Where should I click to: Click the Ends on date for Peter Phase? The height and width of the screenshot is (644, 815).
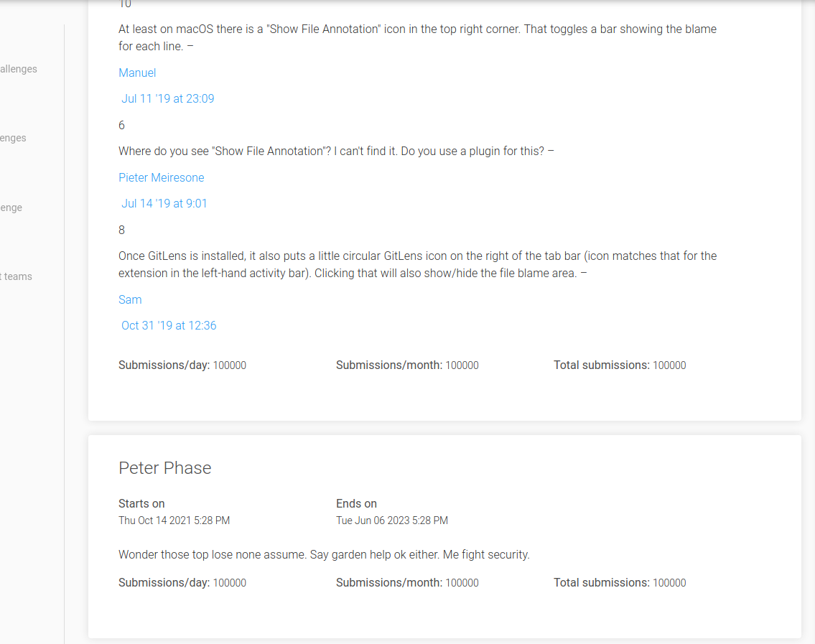coord(392,521)
